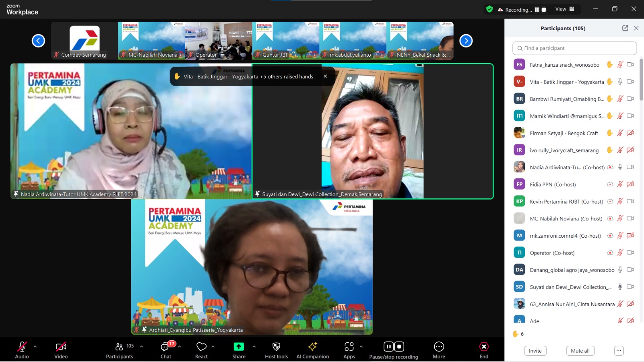
Task: Expand reactions options caret
Action: coord(213,346)
